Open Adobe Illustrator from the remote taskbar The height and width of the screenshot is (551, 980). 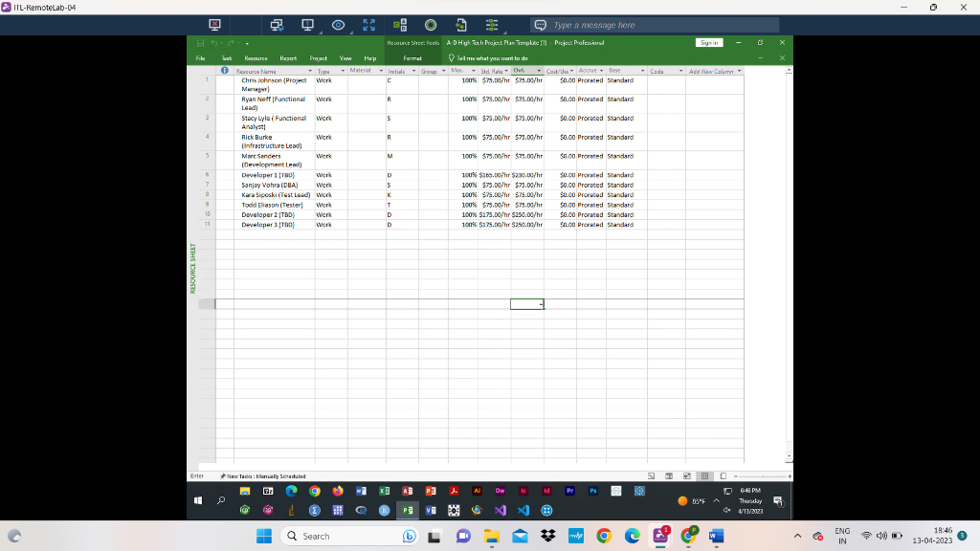[477, 491]
